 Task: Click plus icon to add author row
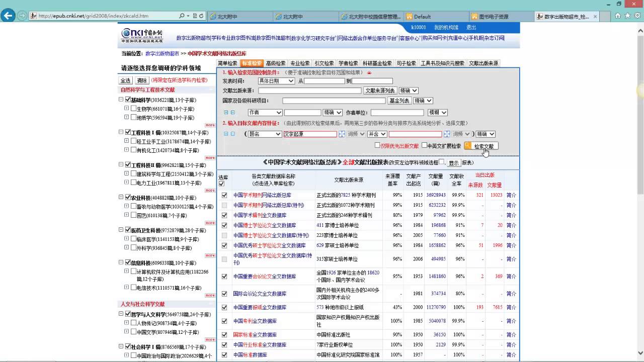coord(226,113)
